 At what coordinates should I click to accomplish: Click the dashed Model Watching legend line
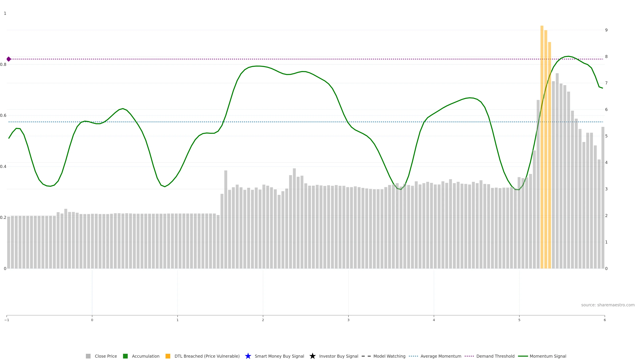[366, 356]
